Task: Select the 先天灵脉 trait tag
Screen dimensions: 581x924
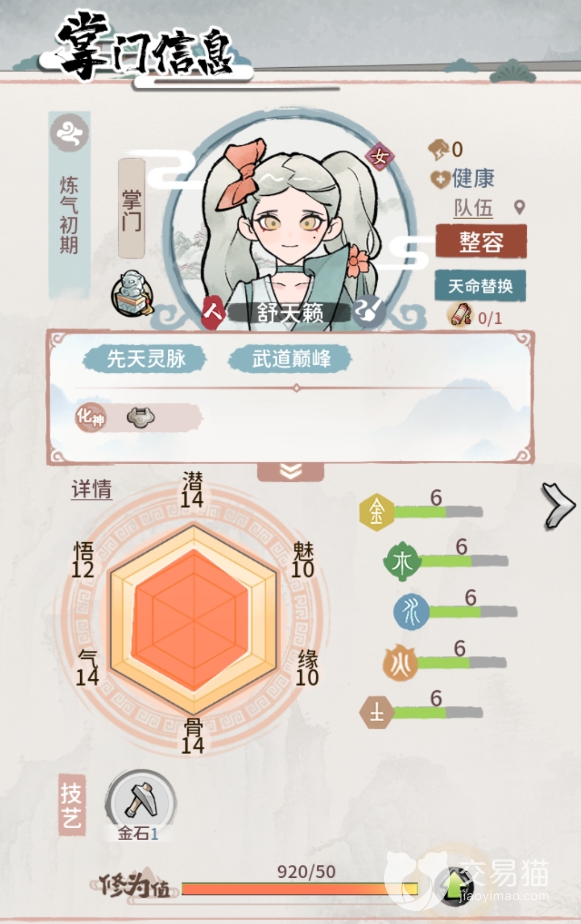Action: coord(145,358)
